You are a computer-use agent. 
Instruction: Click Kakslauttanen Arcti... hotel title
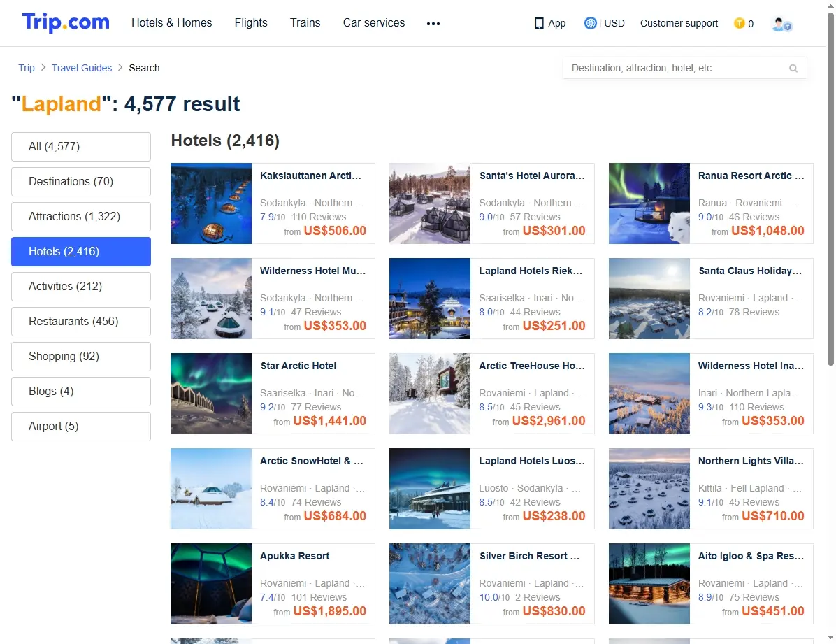point(311,176)
